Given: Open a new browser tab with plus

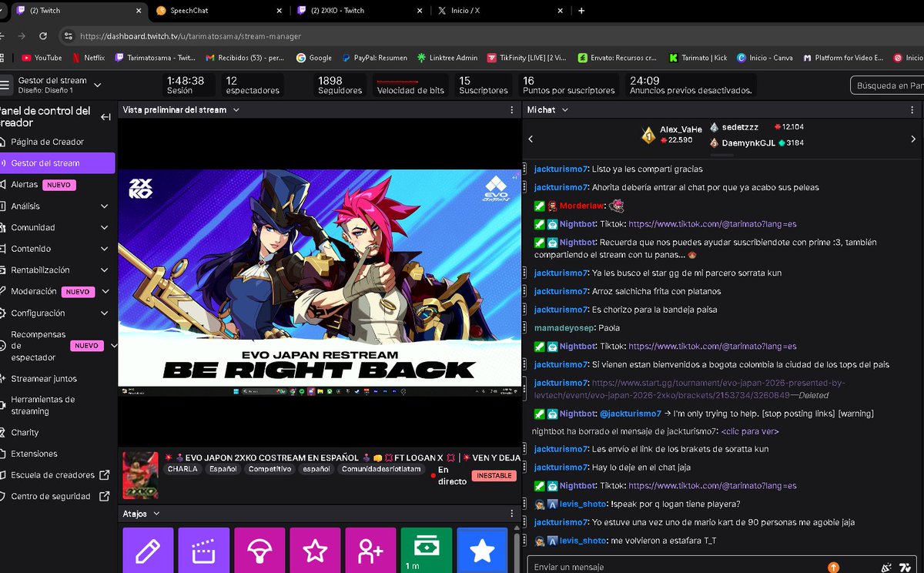Looking at the screenshot, I should click(581, 11).
